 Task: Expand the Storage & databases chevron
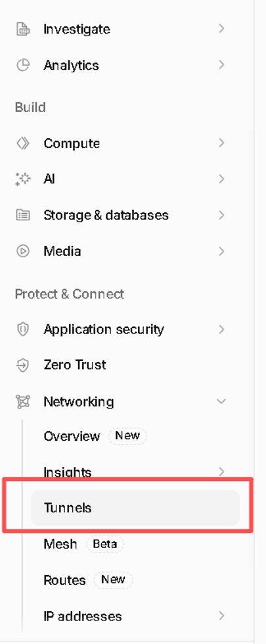[221, 215]
